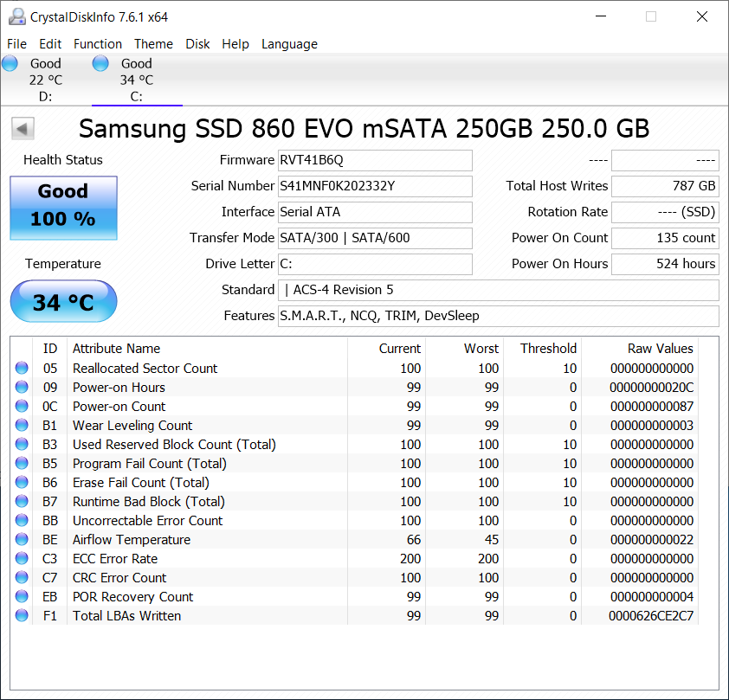The width and height of the screenshot is (729, 700).
Task: Click status orb for CRC Error Count
Action: (22, 577)
